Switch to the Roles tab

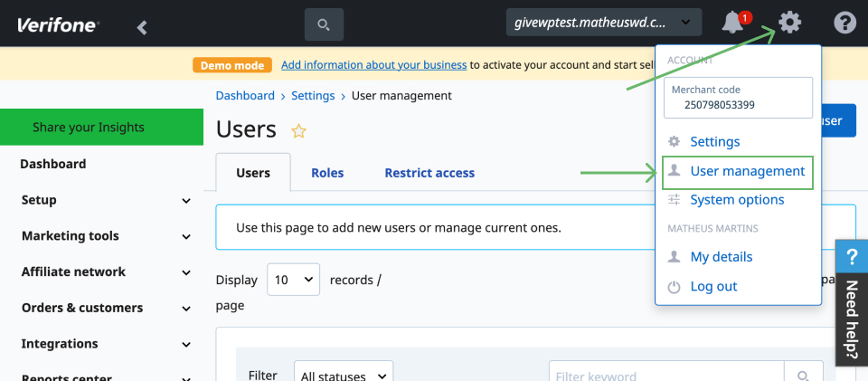tap(327, 173)
